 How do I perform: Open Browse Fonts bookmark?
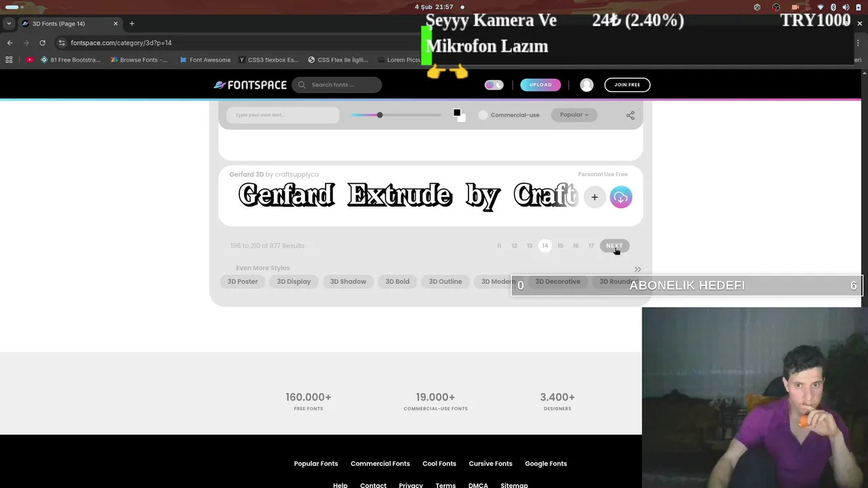138,60
